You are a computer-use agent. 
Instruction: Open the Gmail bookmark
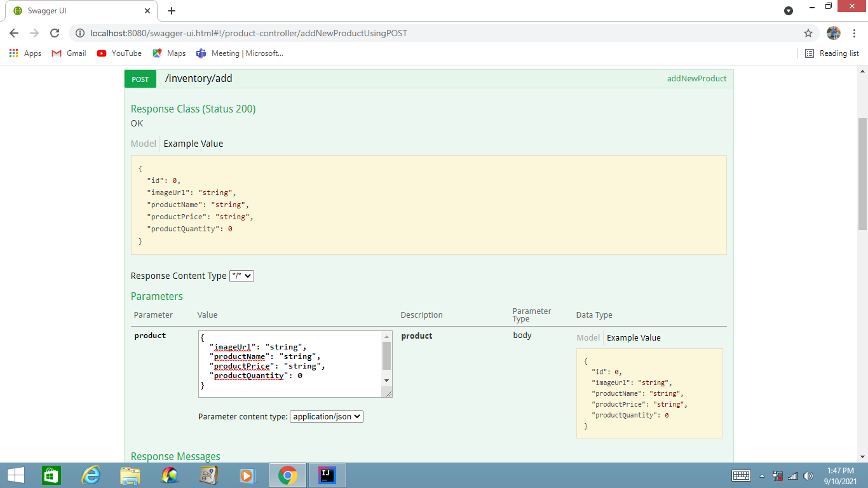[67, 53]
